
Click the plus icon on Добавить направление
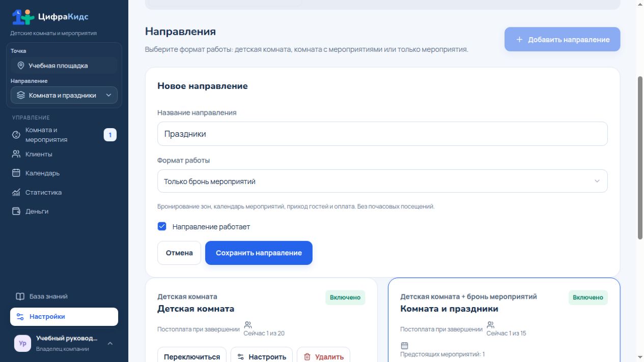(519, 39)
